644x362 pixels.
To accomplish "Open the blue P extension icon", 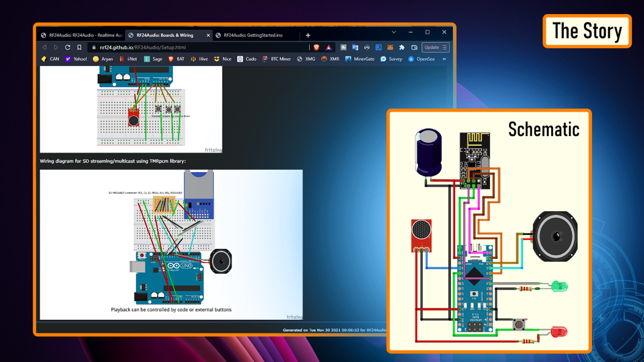I will pos(379,47).
